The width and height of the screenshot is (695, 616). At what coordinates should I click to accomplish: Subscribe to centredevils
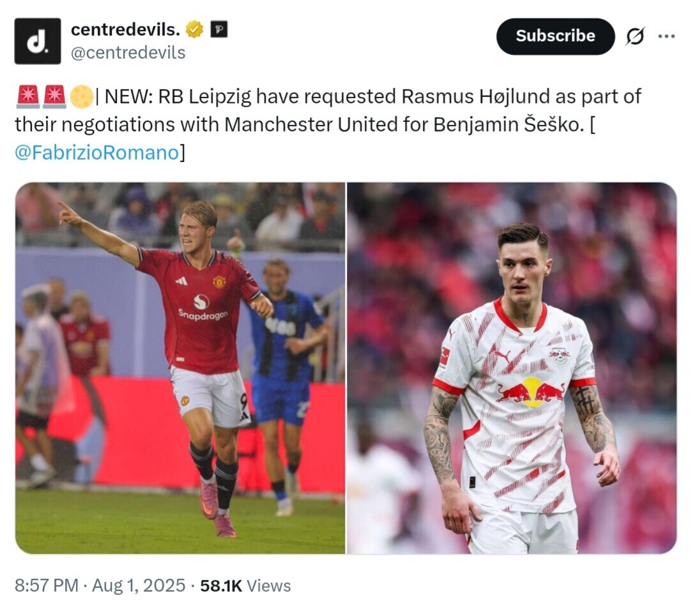point(555,36)
